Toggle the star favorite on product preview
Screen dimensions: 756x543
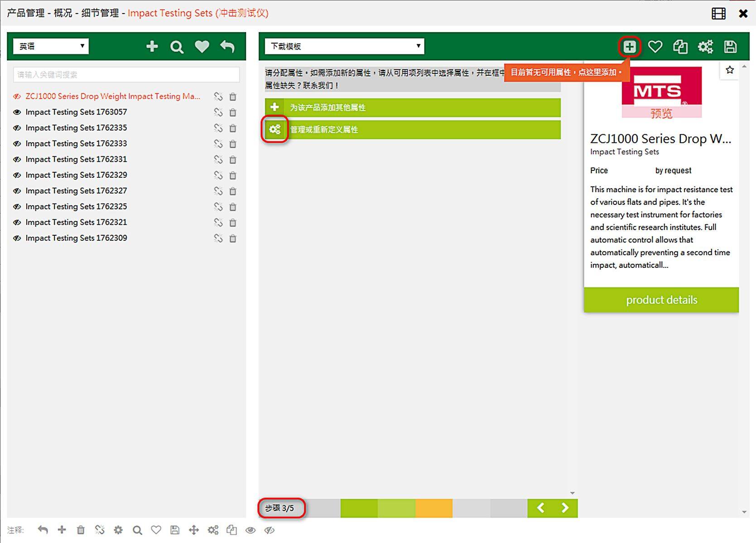click(x=729, y=70)
